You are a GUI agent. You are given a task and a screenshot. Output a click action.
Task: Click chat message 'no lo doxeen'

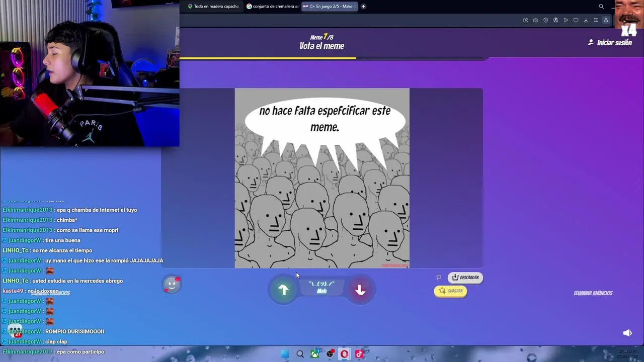tap(43, 291)
